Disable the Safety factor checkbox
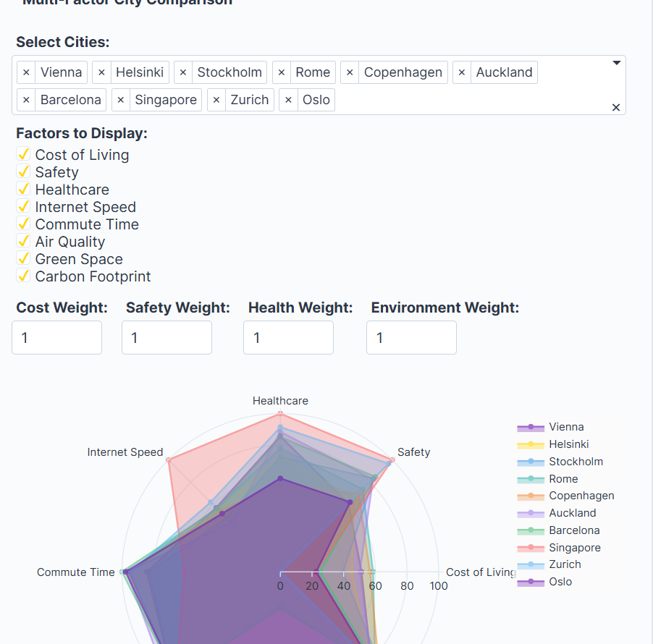 tap(23, 171)
